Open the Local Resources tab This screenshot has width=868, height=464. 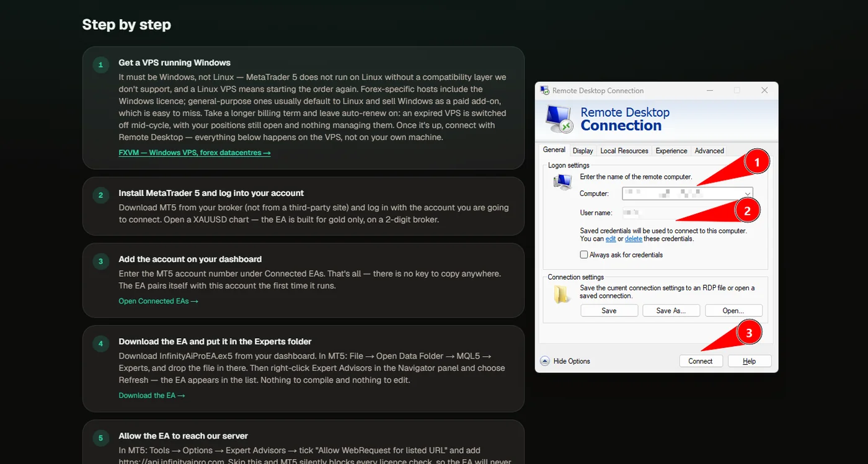tap(624, 151)
